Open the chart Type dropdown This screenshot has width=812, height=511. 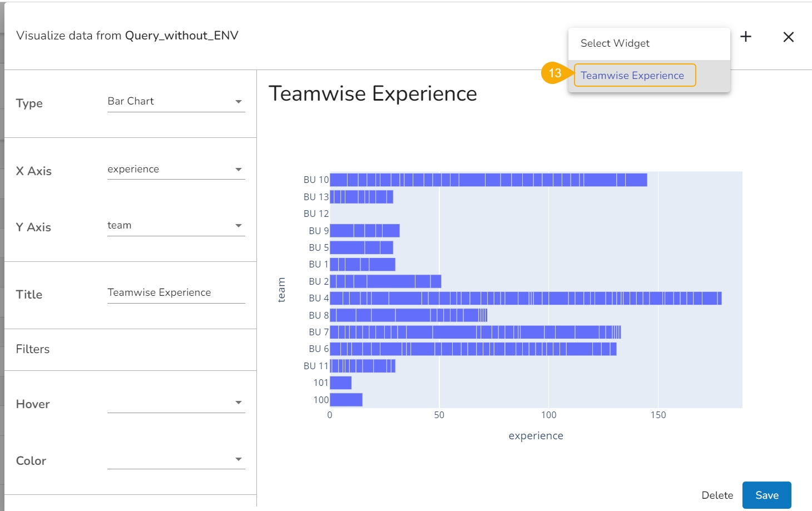point(176,102)
